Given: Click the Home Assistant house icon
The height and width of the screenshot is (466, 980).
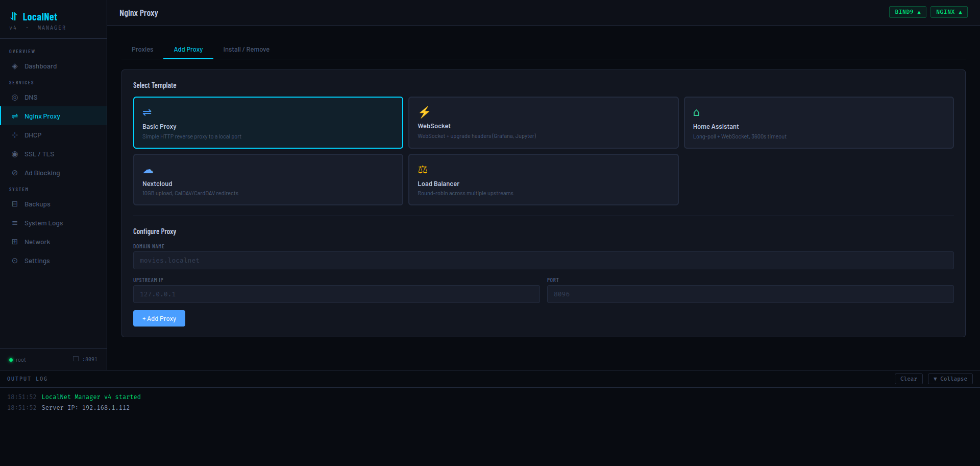Looking at the screenshot, I should (x=696, y=113).
